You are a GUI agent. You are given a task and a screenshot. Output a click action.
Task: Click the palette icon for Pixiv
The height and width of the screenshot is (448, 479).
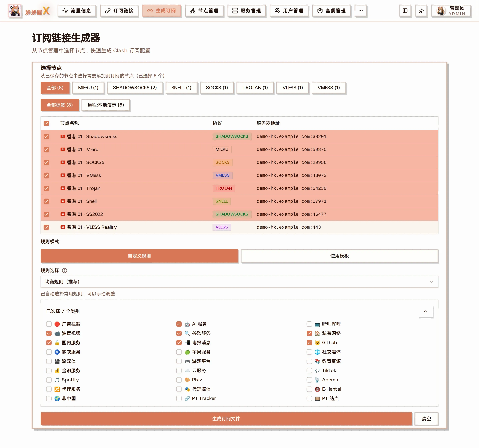coord(187,380)
